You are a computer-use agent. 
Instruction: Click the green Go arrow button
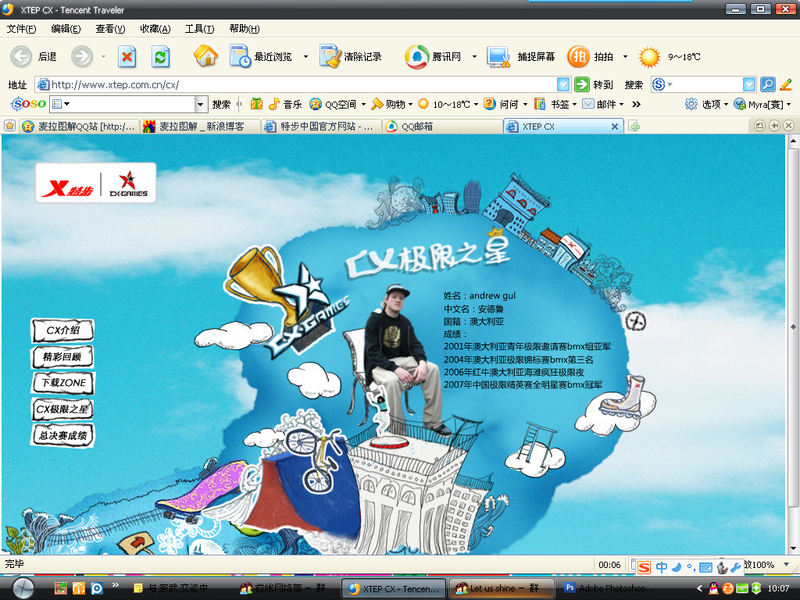pyautogui.click(x=582, y=84)
